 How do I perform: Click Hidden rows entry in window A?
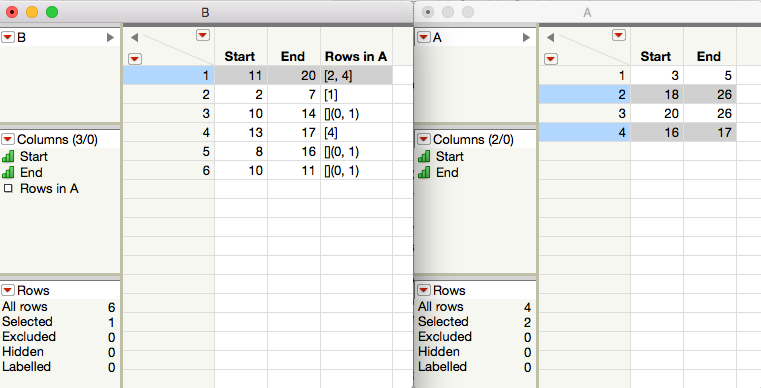474,352
